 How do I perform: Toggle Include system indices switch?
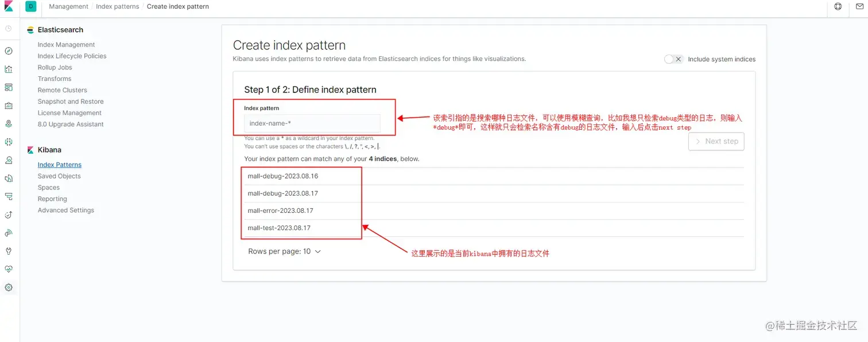673,59
